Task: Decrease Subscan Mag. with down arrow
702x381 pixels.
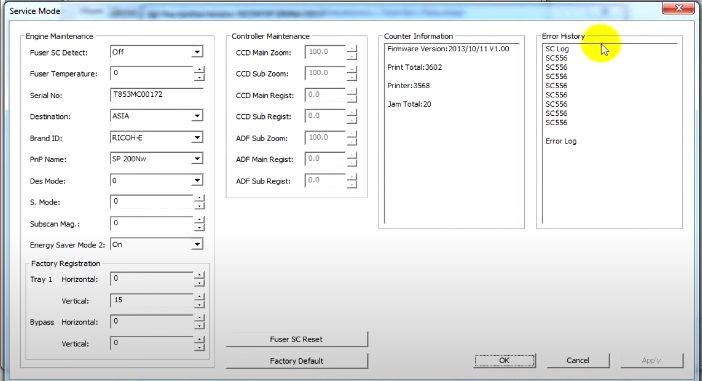Action: (x=199, y=227)
